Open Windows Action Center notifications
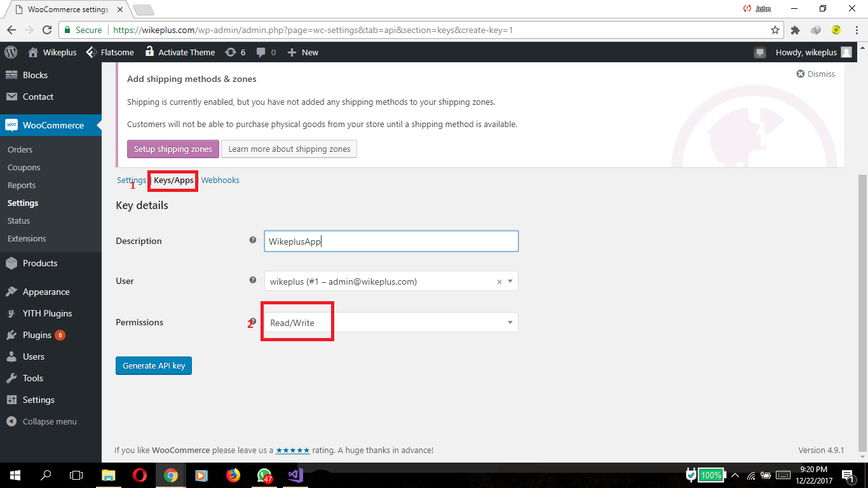The width and height of the screenshot is (868, 488). pyautogui.click(x=848, y=475)
